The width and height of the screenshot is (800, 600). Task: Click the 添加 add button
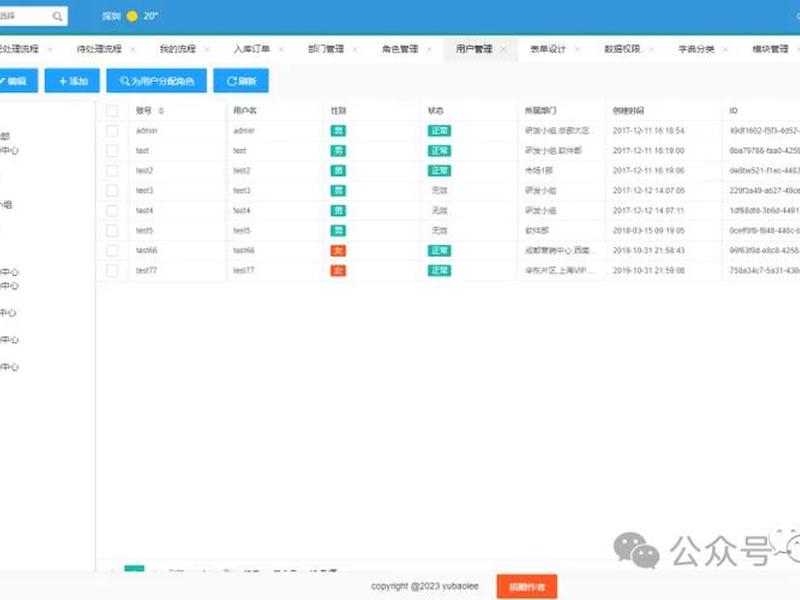coord(72,81)
